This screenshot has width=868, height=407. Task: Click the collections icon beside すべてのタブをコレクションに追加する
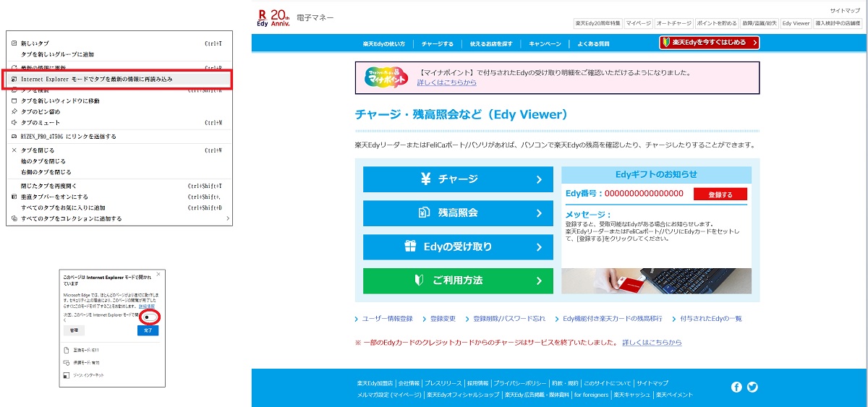[14, 218]
